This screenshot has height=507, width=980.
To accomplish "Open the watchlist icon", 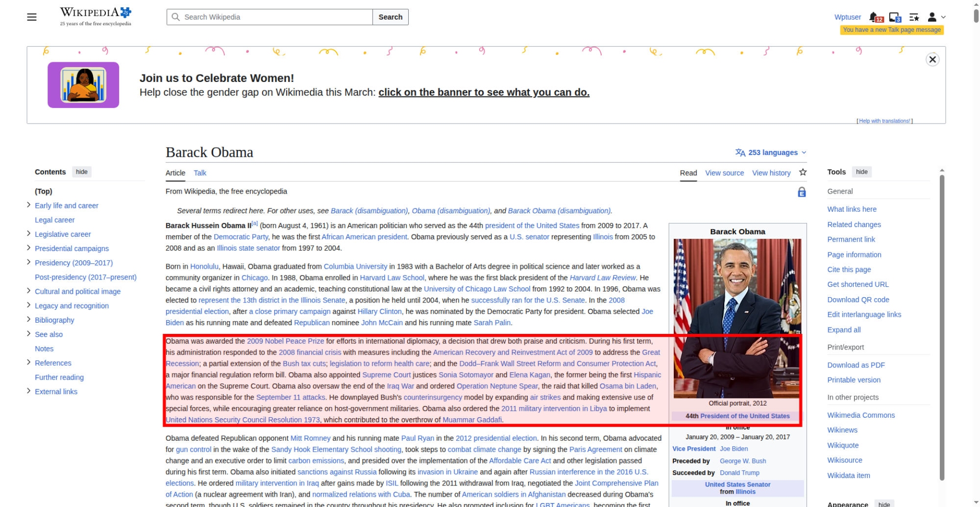I will point(914,17).
